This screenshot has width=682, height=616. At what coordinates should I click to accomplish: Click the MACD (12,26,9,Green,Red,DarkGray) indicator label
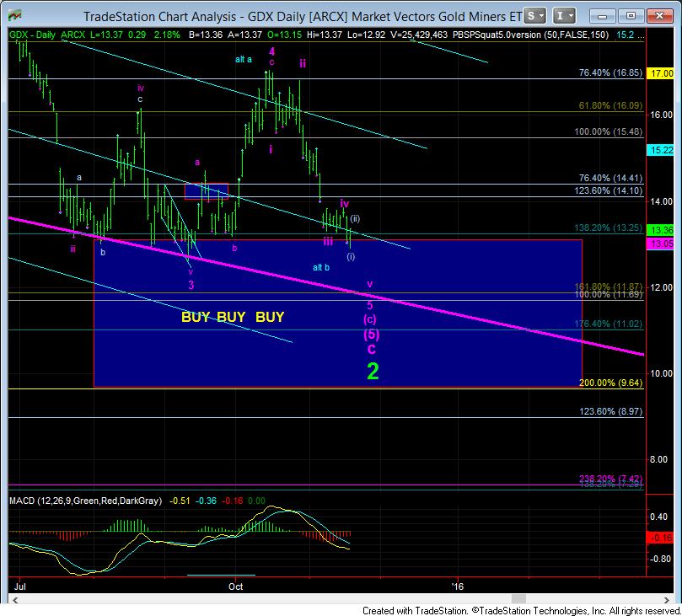(x=86, y=501)
